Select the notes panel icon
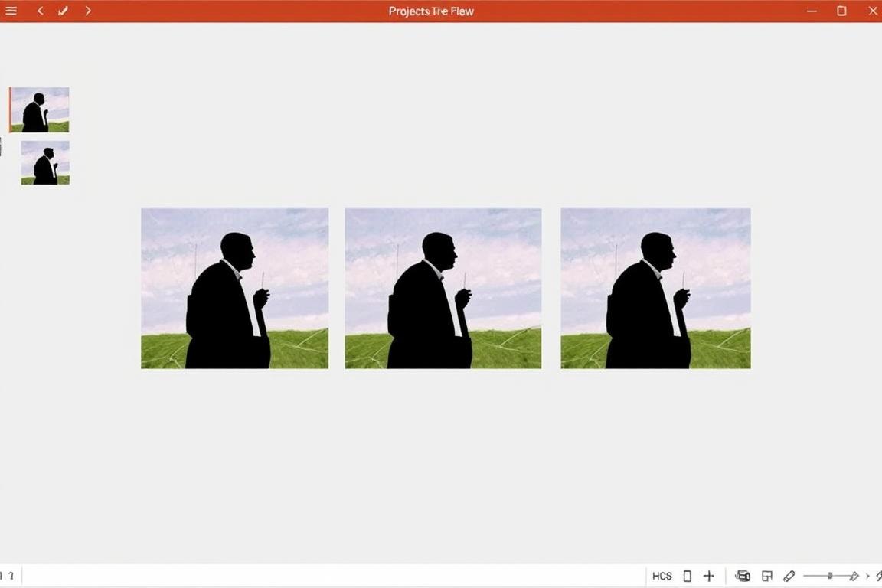Image resolution: width=882 pixels, height=588 pixels. tap(767, 575)
